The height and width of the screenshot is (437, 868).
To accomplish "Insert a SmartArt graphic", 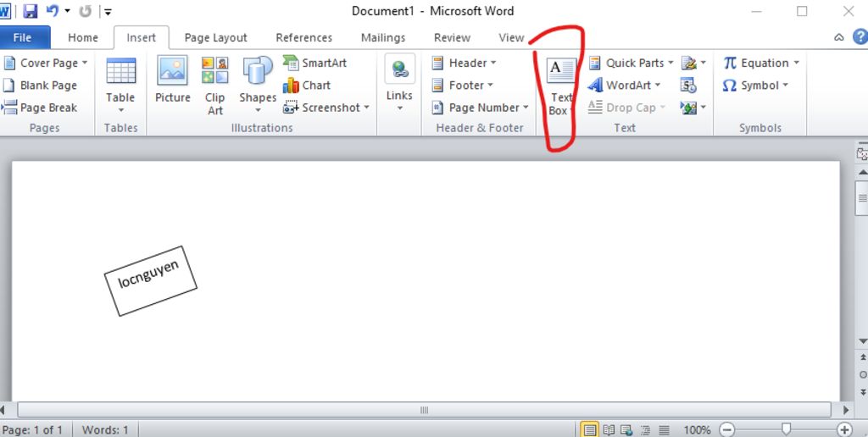I will click(x=315, y=63).
